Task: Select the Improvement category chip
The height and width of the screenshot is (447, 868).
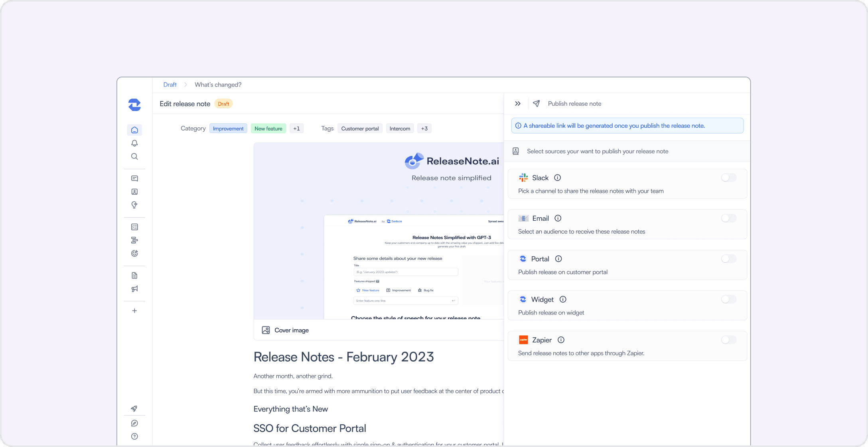Action: tap(228, 129)
